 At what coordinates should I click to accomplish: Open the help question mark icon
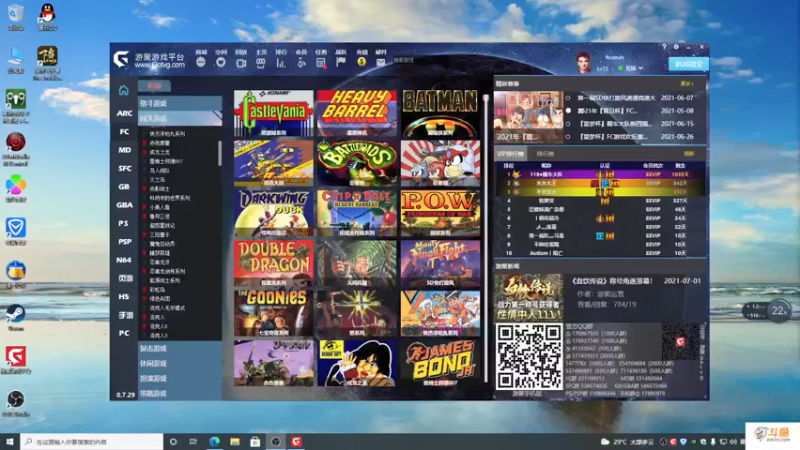click(x=664, y=47)
